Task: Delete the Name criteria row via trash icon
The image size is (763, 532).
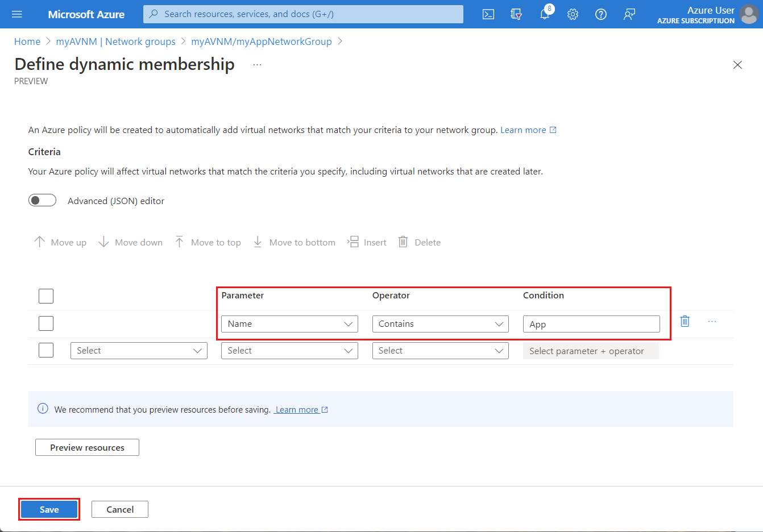Action: (x=685, y=322)
